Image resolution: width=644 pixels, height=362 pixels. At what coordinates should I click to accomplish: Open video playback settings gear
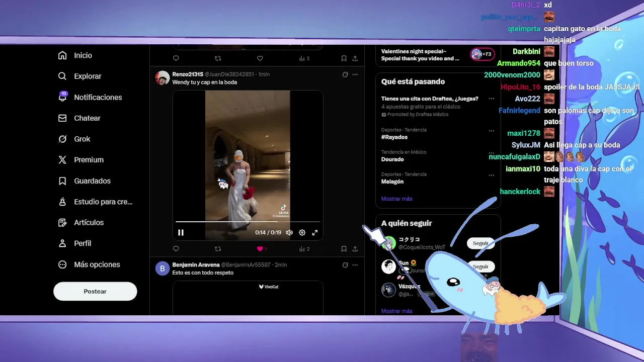tap(302, 232)
